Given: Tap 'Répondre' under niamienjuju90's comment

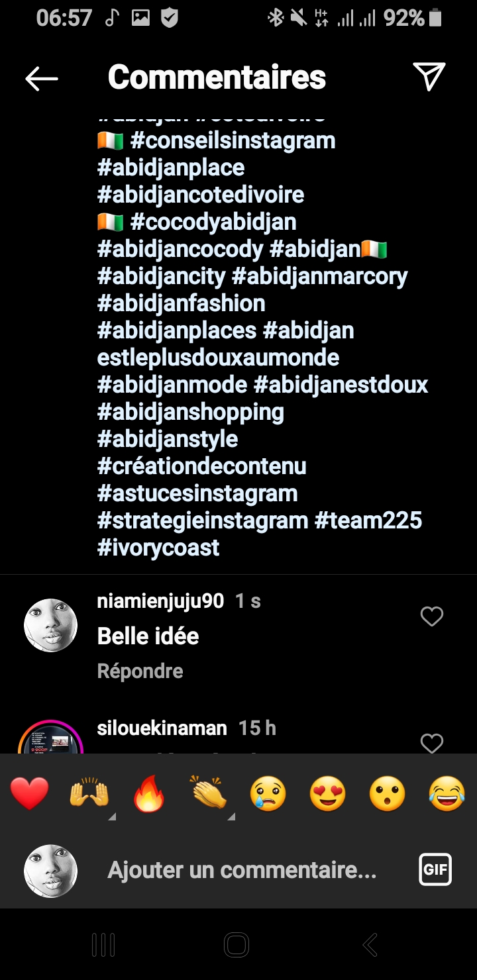Looking at the screenshot, I should pyautogui.click(x=140, y=671).
